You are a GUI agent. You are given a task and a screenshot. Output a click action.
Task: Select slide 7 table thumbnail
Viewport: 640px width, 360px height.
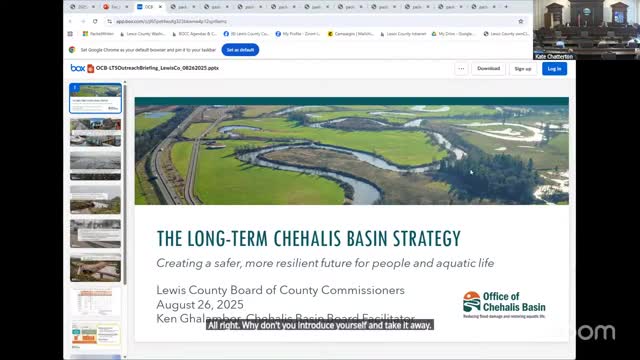click(x=96, y=302)
